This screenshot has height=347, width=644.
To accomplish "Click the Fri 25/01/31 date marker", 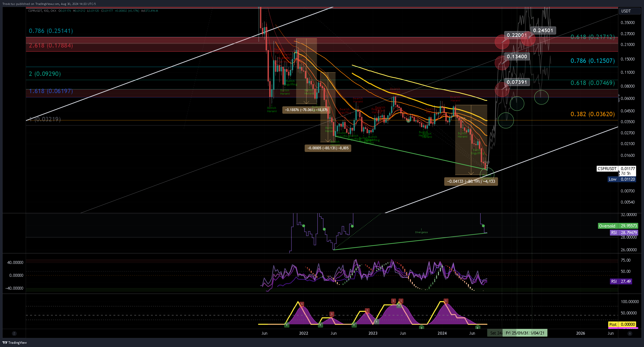I will [x=517, y=333].
